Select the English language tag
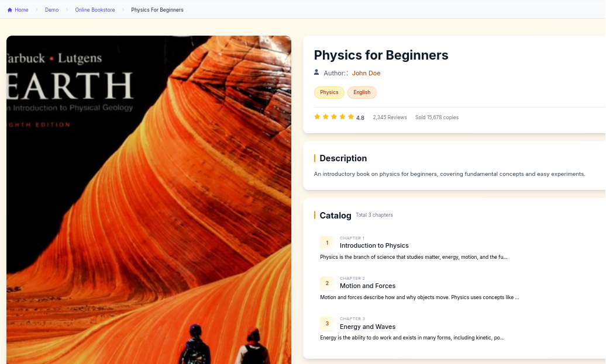Image resolution: width=606 pixels, height=364 pixels. pos(361,92)
